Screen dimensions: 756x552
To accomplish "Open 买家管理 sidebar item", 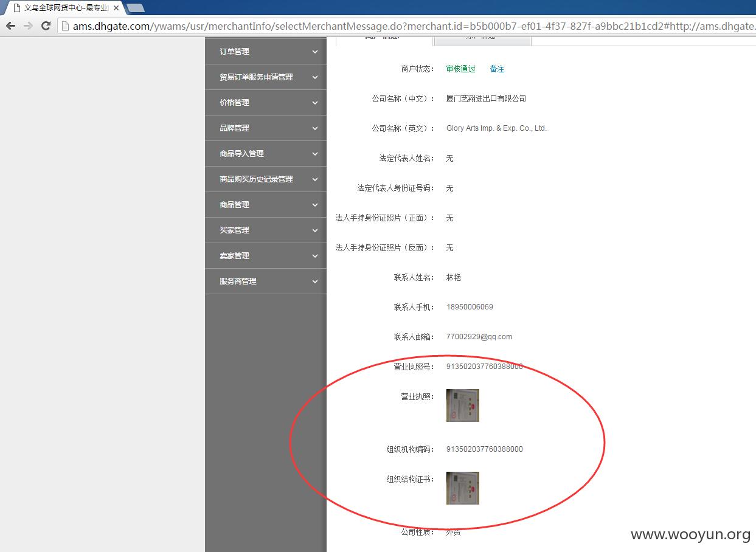I will [x=266, y=230].
